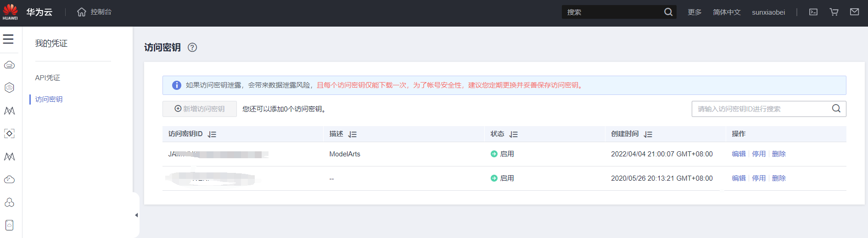
Task: Open the shopping cart
Action: tap(834, 12)
